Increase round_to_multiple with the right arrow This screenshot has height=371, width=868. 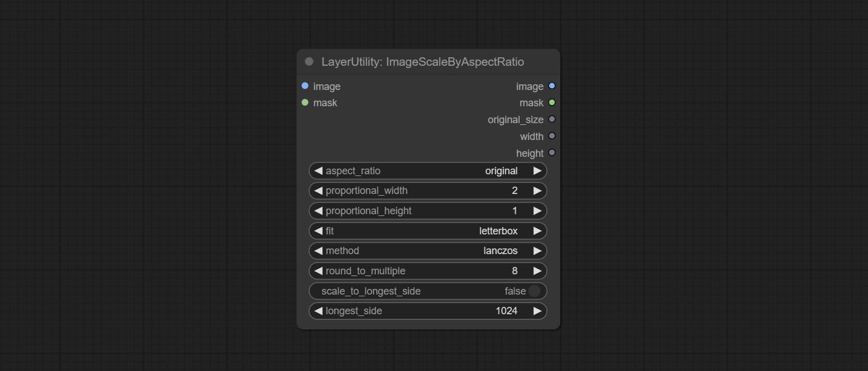click(x=537, y=271)
